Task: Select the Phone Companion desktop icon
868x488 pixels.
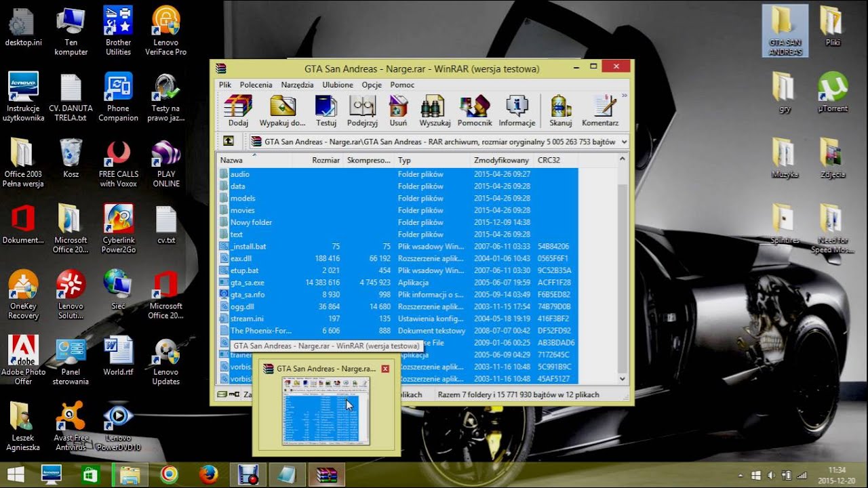Action: pyautogui.click(x=118, y=97)
